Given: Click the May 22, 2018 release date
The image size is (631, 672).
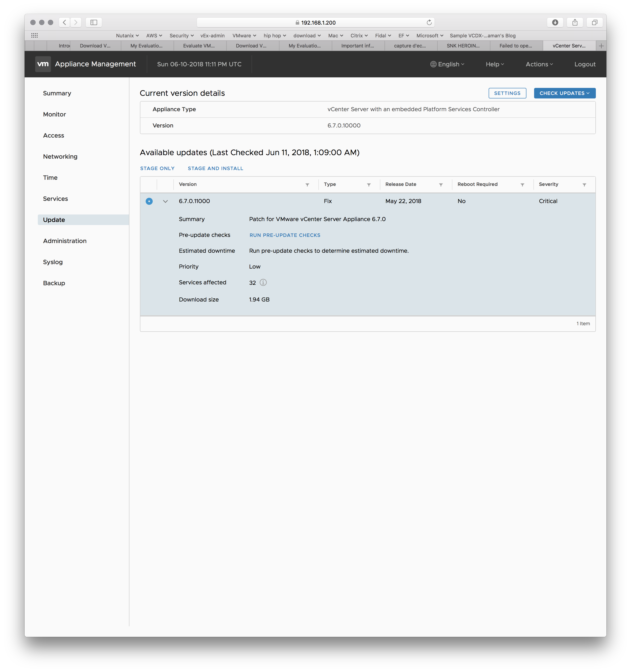Looking at the screenshot, I should point(403,201).
